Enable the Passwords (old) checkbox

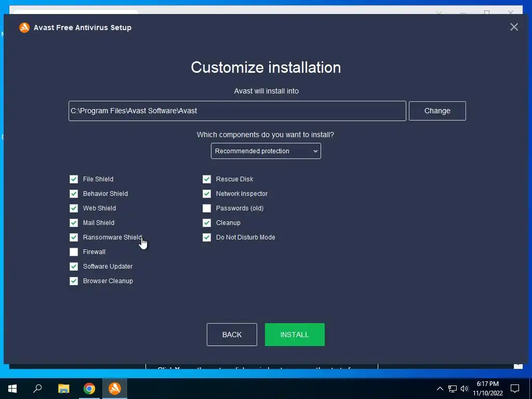[207, 208]
